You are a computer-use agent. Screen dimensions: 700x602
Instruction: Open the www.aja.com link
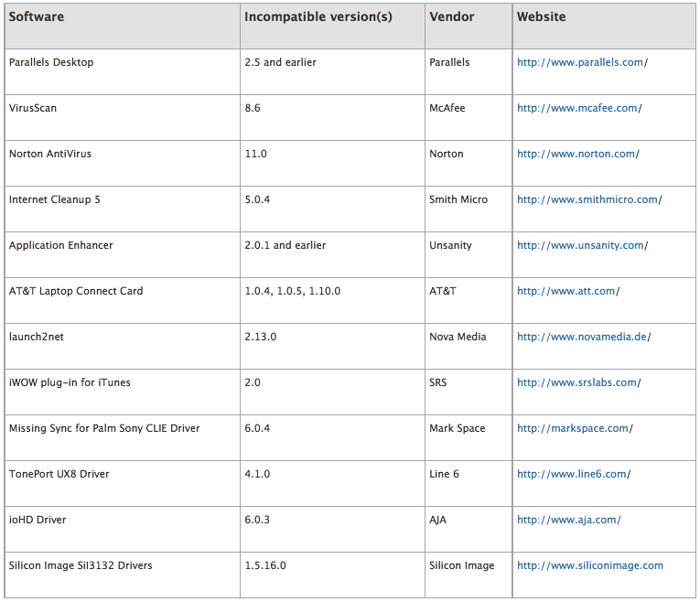568,520
